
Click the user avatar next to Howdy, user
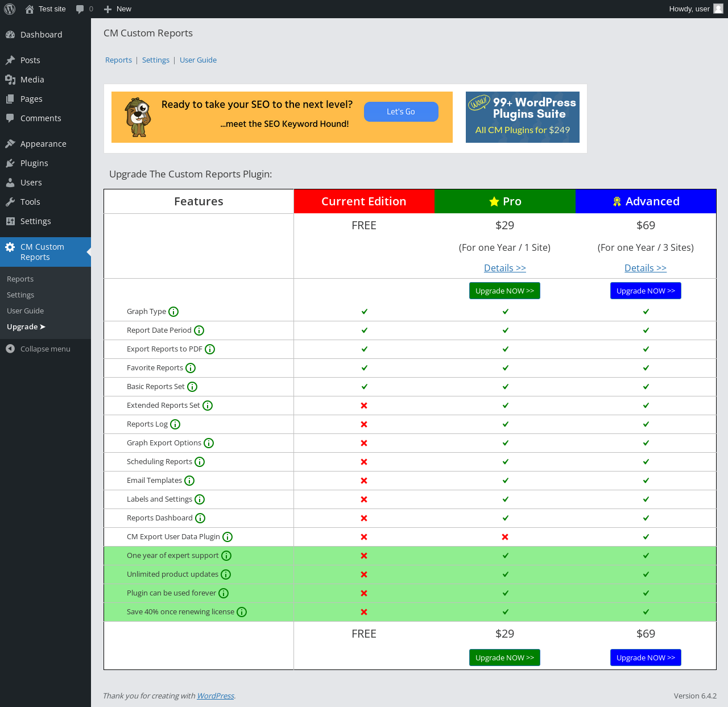tap(718, 9)
